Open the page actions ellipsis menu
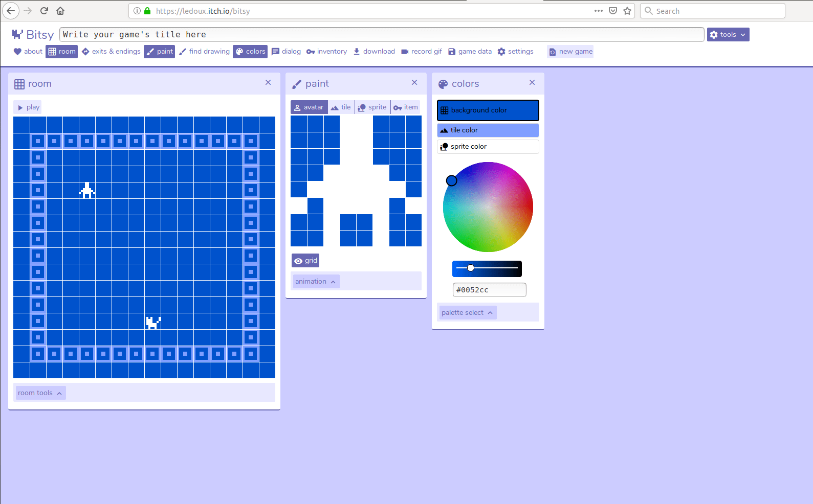The width and height of the screenshot is (813, 504). point(599,11)
